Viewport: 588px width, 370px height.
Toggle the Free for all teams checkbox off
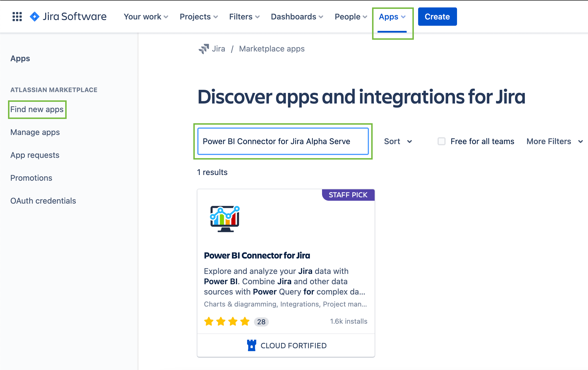pyautogui.click(x=442, y=141)
